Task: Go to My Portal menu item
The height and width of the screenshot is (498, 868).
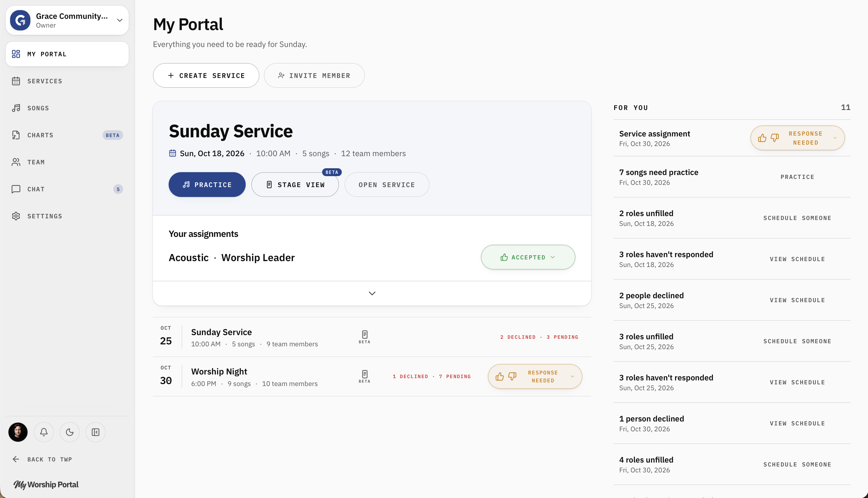Action: click(x=67, y=54)
